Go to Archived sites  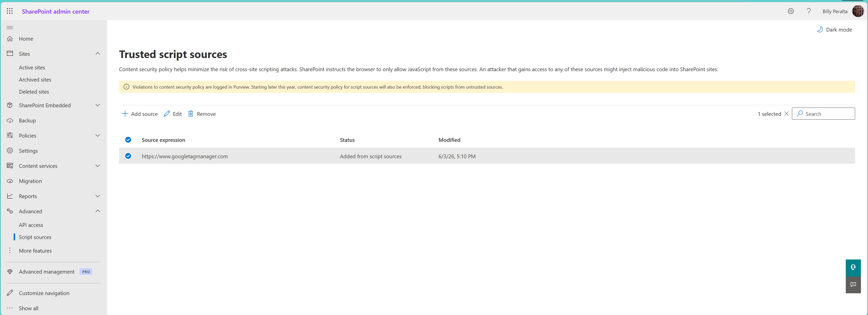35,80
